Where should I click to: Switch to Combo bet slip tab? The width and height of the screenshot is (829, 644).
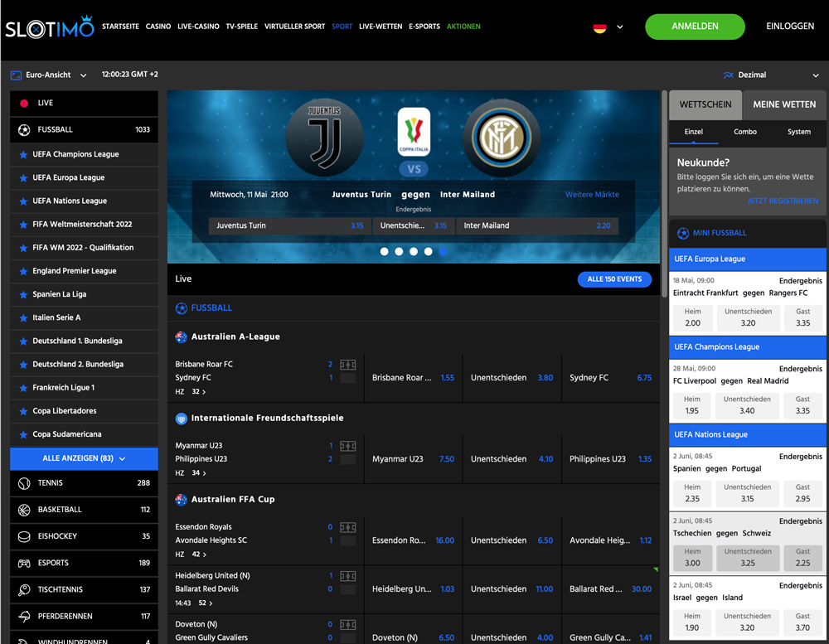(745, 132)
